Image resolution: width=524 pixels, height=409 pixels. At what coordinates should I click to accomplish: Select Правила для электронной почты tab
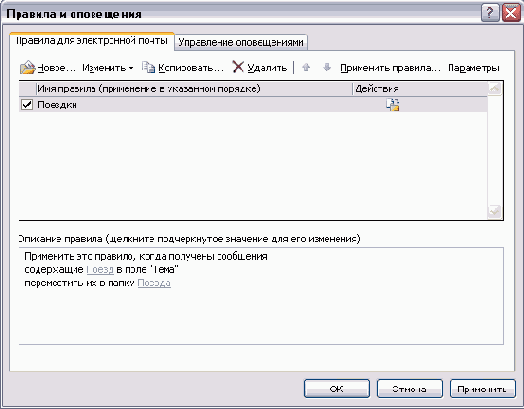click(92, 41)
